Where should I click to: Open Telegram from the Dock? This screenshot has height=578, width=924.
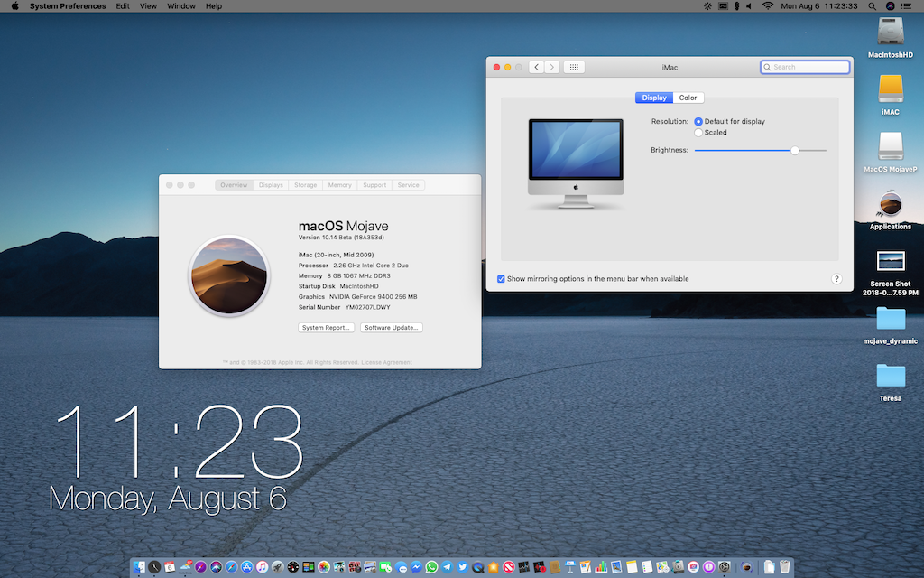click(x=447, y=567)
